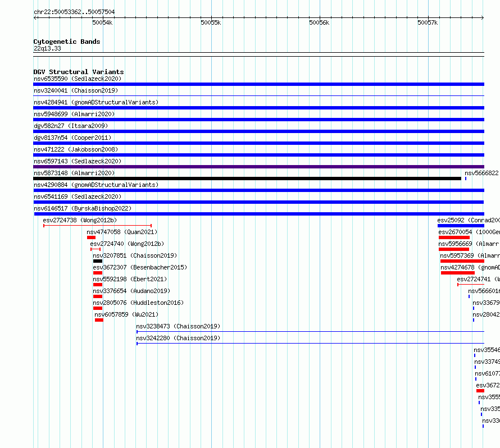Select the esv25092 (Conrad) label
Image resolution: width=500 pixels, height=448 pixels.
469,220
